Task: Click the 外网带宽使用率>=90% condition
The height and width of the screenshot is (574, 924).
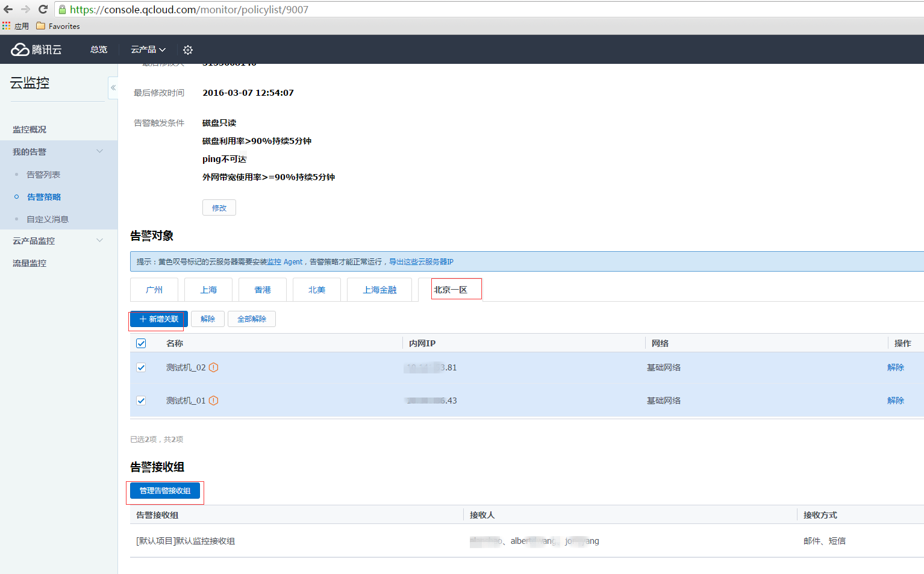Action: (269, 177)
